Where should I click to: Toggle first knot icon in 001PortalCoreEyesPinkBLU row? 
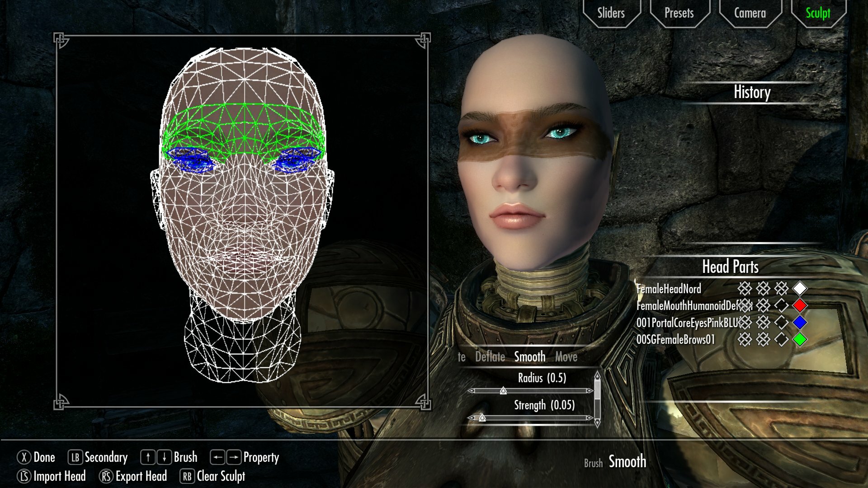(x=745, y=322)
